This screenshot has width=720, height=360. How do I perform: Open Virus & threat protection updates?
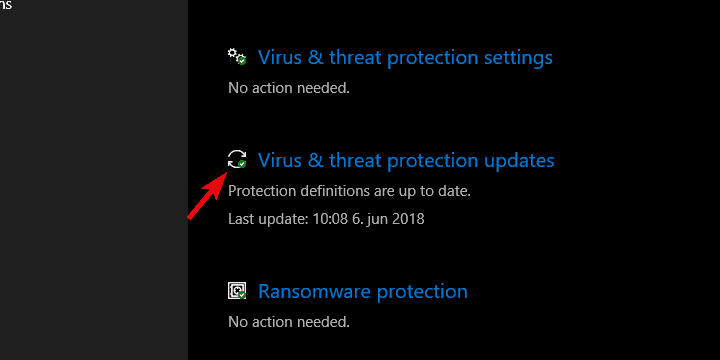click(x=406, y=161)
